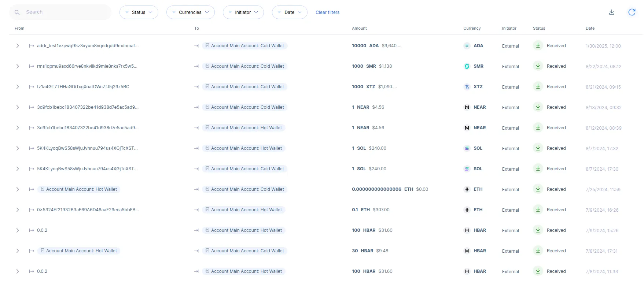Image resolution: width=644 pixels, height=282 pixels.
Task: Click Received status icon for SMR row
Action: (x=538, y=66)
